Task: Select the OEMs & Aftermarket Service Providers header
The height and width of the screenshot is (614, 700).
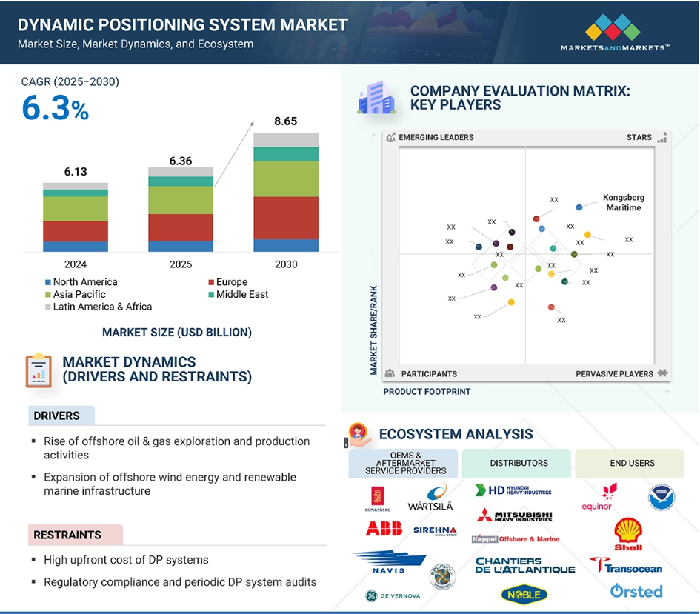Action: click(x=403, y=463)
